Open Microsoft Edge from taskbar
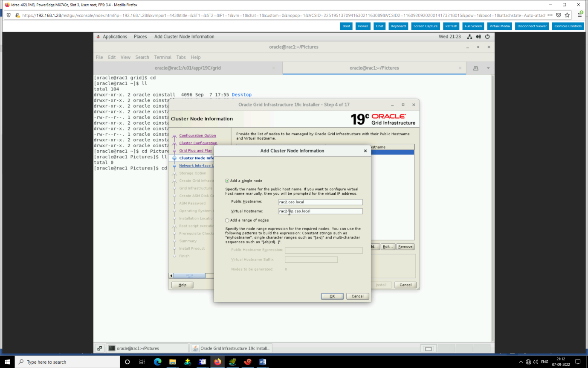 [x=157, y=362]
